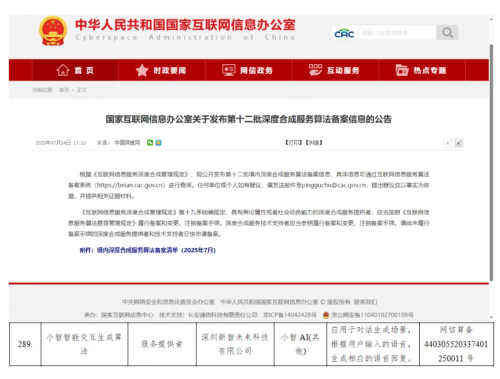This screenshot has width=500, height=379.
Task: Click the 首页 breadcrumb link
Action: (x=64, y=90)
